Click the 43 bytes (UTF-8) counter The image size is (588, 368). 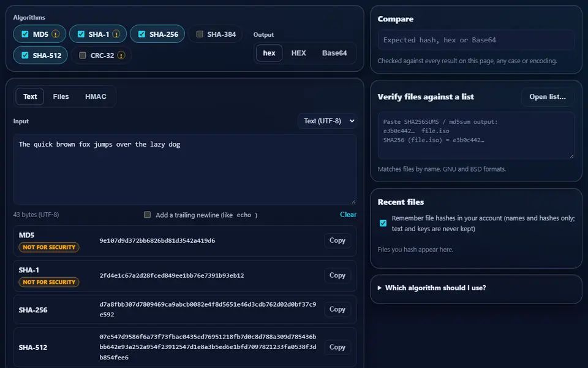[36, 215]
